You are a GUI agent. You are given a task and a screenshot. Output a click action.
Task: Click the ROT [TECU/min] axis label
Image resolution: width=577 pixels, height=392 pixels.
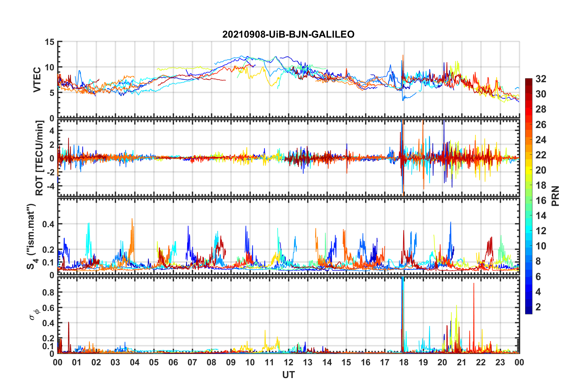39,158
